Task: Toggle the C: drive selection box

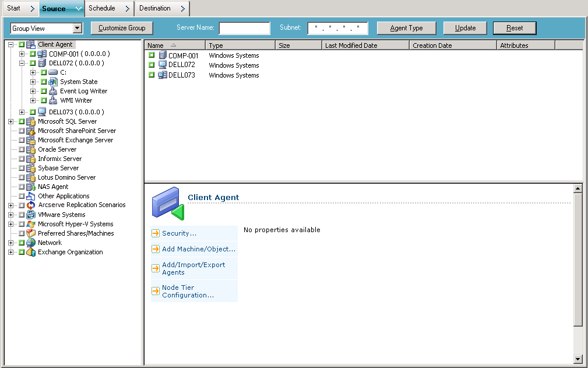Action: point(44,72)
